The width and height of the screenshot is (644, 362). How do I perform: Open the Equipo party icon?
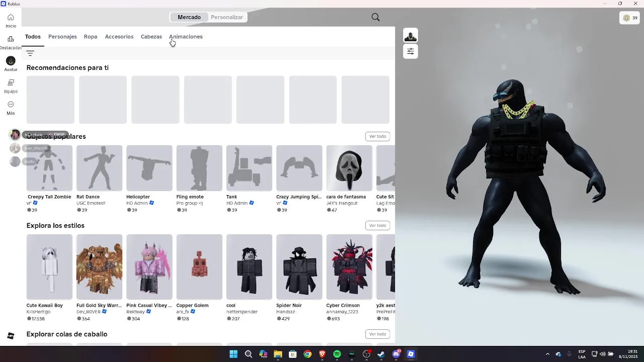click(11, 82)
